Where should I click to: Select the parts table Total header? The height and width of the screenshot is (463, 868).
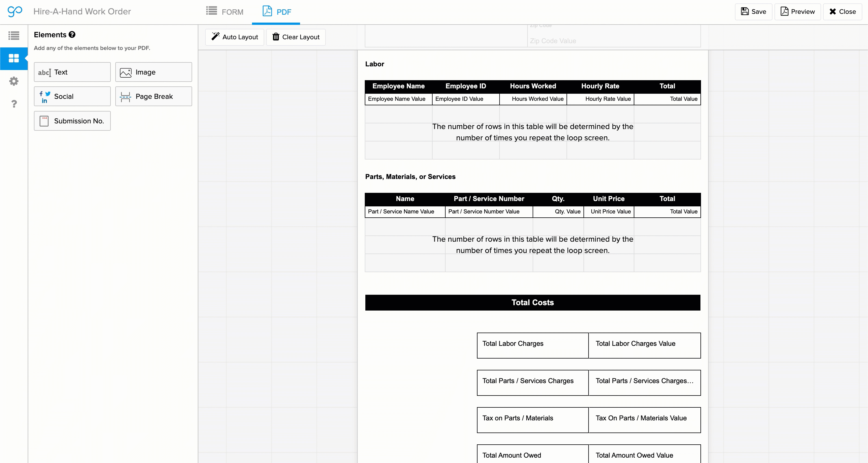pos(667,199)
